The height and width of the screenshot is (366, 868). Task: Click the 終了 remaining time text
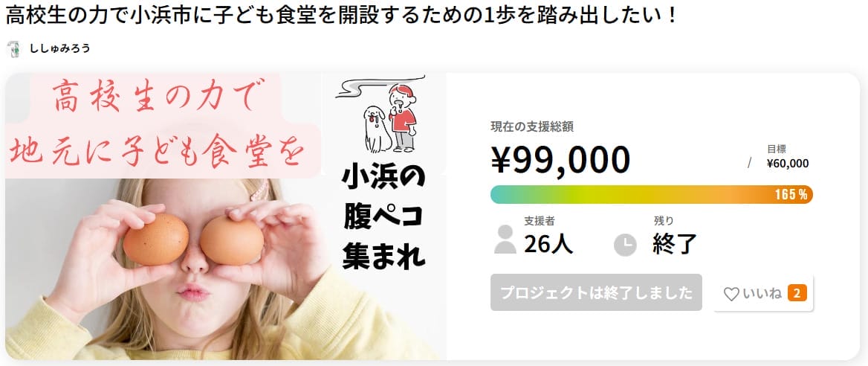[674, 244]
